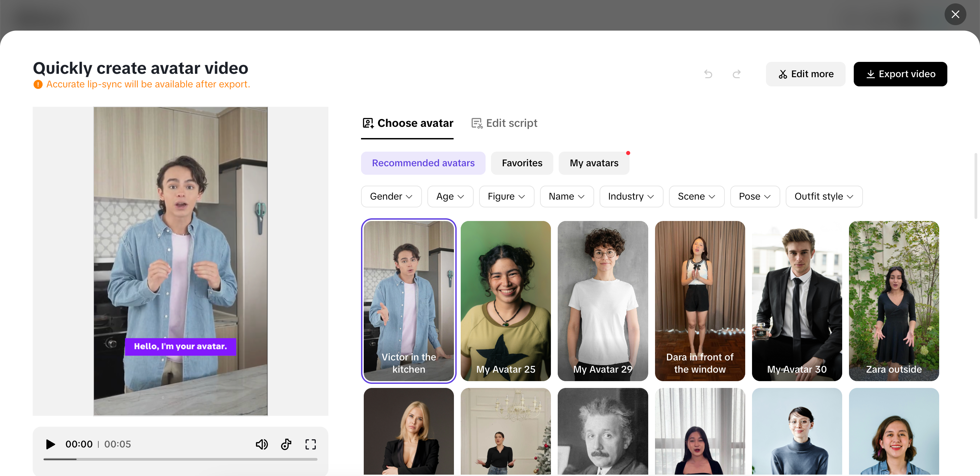Click the video progress bar
The image size is (980, 476).
[x=180, y=459]
